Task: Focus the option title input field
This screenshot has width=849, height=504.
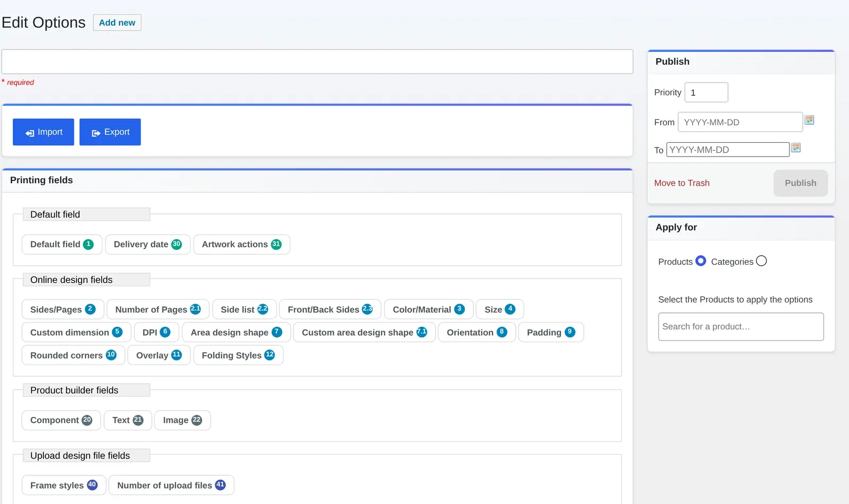Action: (317, 62)
